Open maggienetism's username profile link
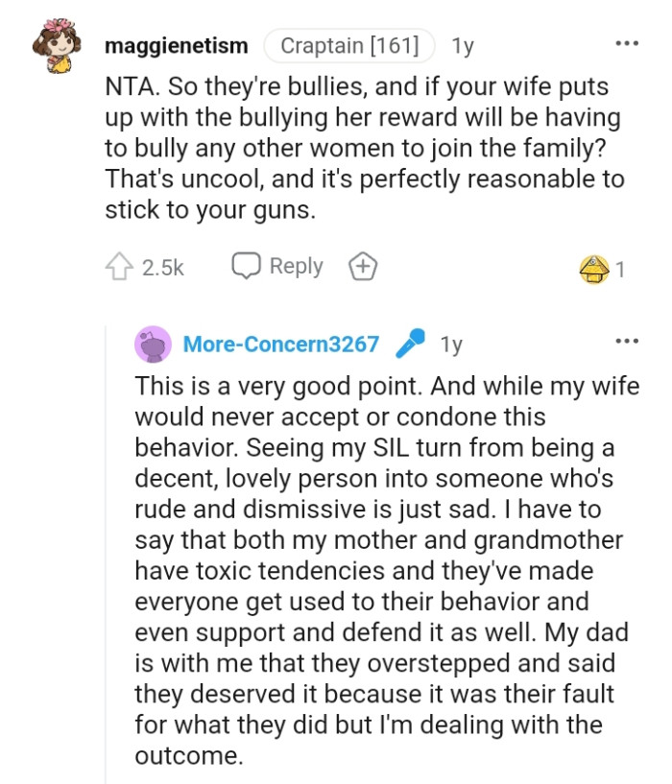 177,44
